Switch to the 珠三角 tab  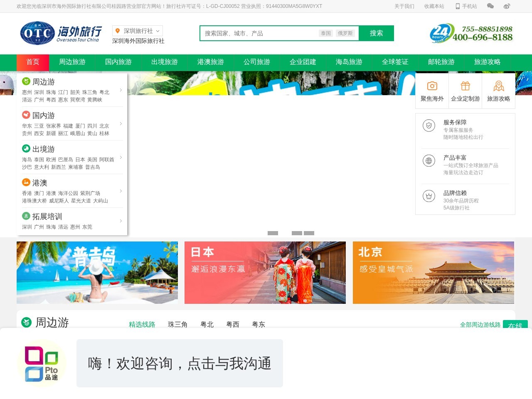177,325
